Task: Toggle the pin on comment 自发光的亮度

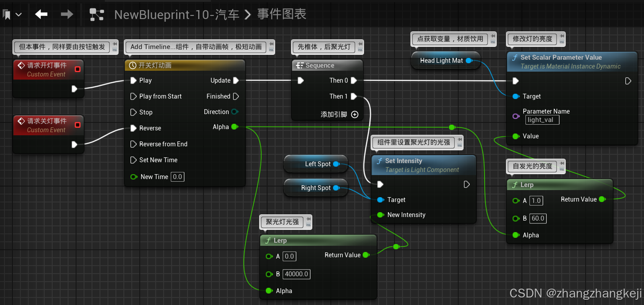Action: tap(562, 163)
